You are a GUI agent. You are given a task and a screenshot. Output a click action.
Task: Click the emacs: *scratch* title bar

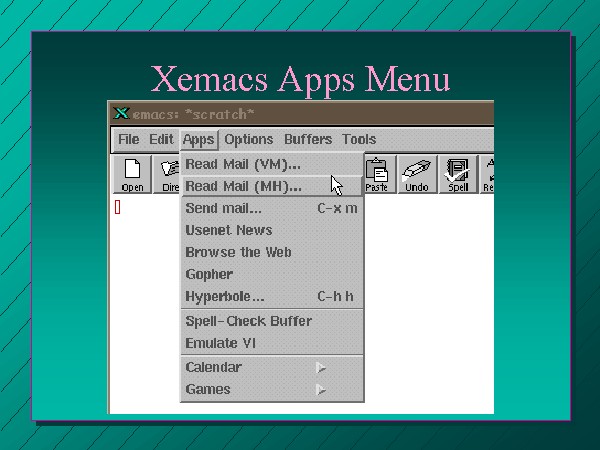[x=302, y=113]
